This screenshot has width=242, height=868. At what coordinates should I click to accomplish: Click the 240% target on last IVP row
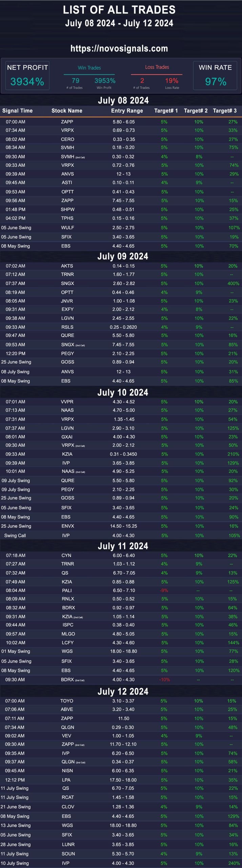[234, 863]
